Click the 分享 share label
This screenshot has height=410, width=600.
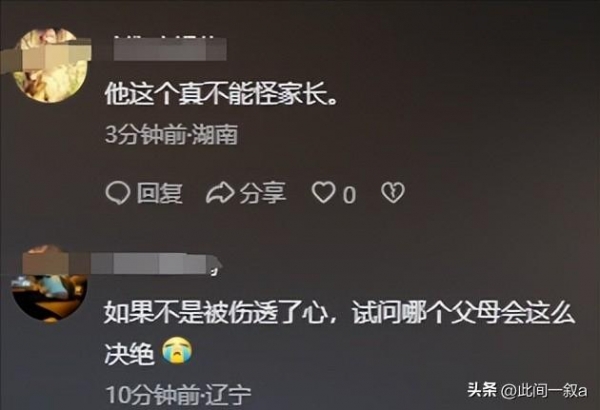coord(263,193)
